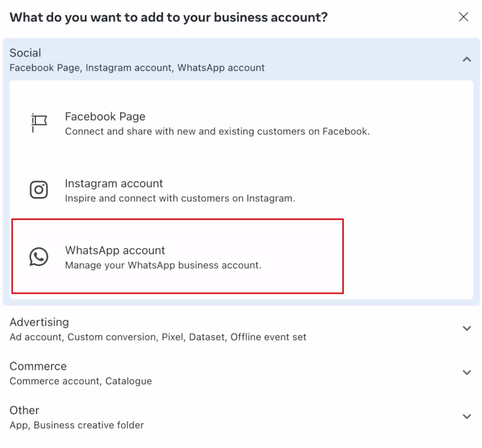This screenshot has height=448, width=482.
Task: Expand the Other section chevron
Action: [467, 416]
